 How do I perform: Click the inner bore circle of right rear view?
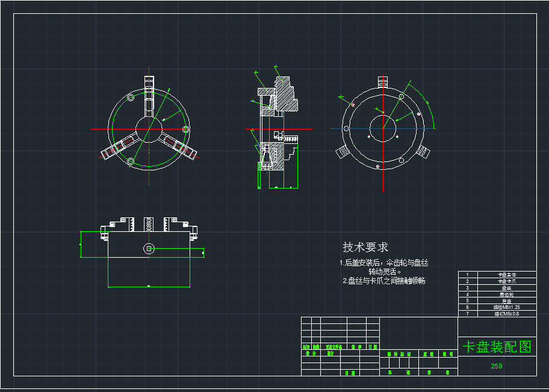383,129
